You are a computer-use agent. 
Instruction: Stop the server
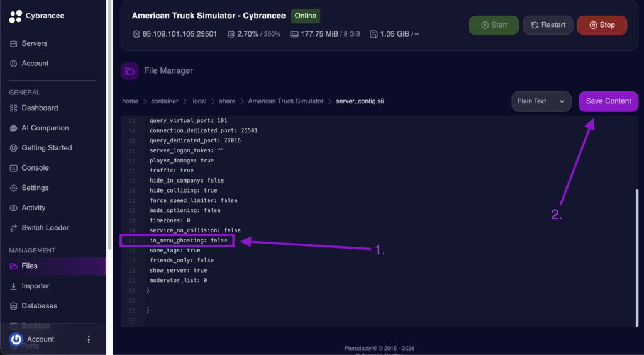(x=602, y=25)
